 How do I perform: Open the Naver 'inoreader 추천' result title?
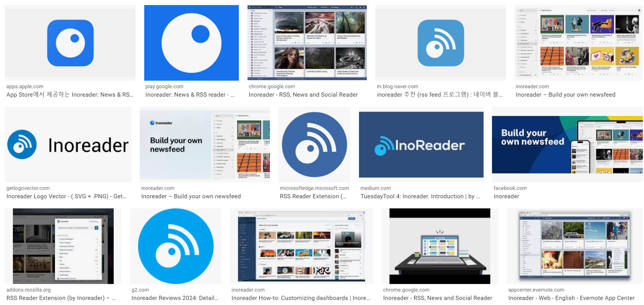(x=440, y=95)
